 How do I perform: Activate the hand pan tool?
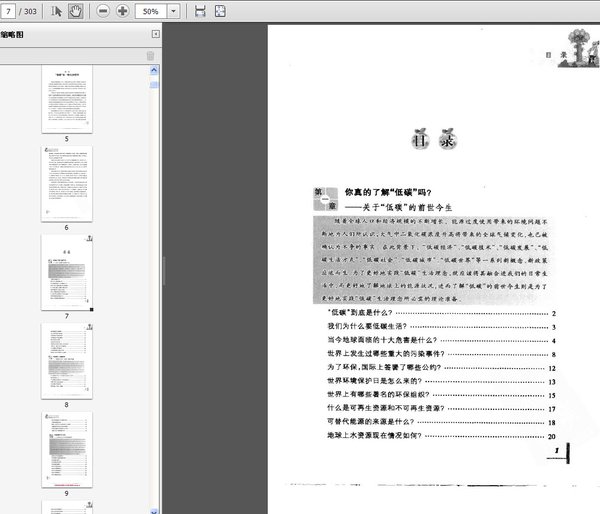(75, 11)
